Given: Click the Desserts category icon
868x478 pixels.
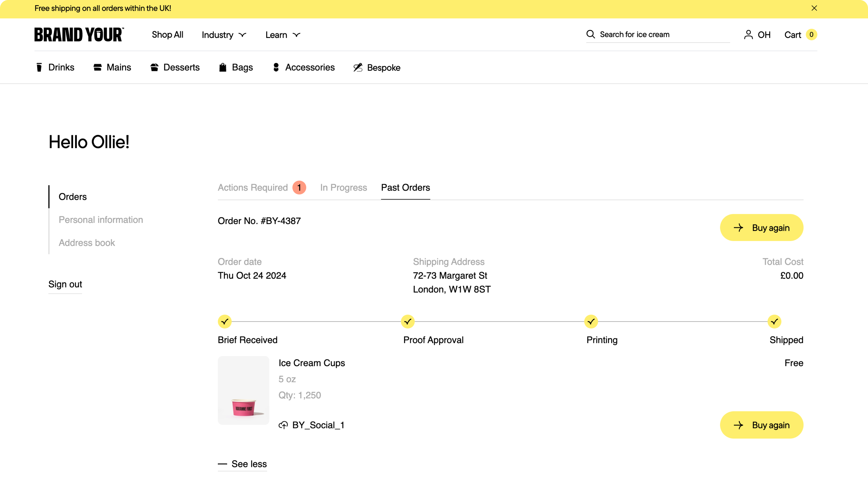Looking at the screenshot, I should tap(154, 67).
